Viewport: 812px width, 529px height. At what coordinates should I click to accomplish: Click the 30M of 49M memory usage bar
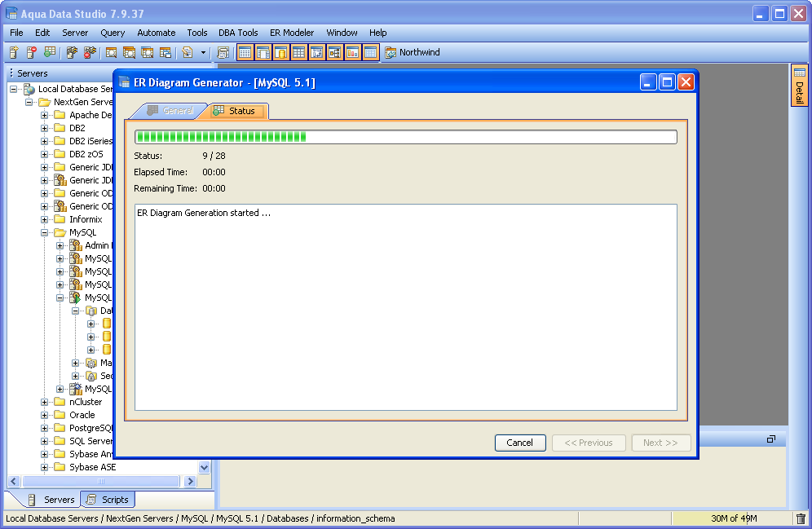click(x=733, y=518)
